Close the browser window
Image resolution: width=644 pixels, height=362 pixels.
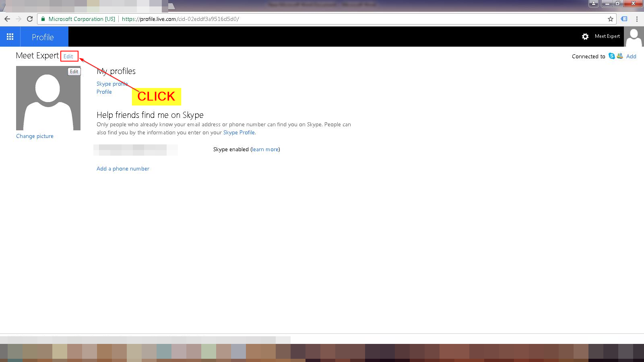tap(633, 4)
